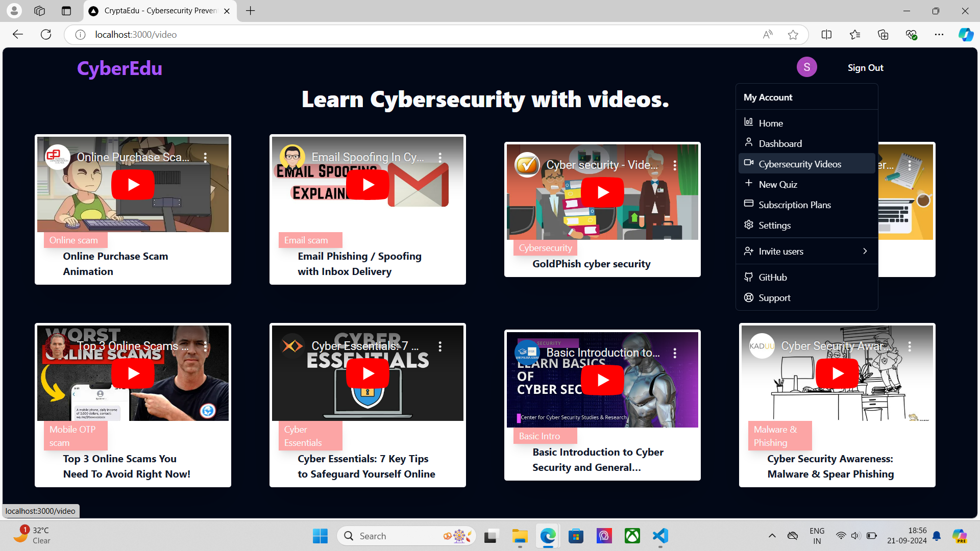Click the Settings gear icon in menu
980x551 pixels.
point(749,224)
